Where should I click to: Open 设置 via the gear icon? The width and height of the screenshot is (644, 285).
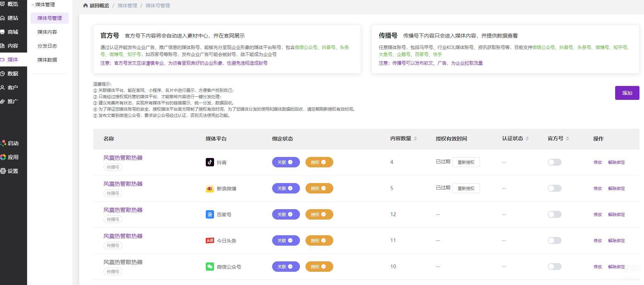click(x=3, y=171)
